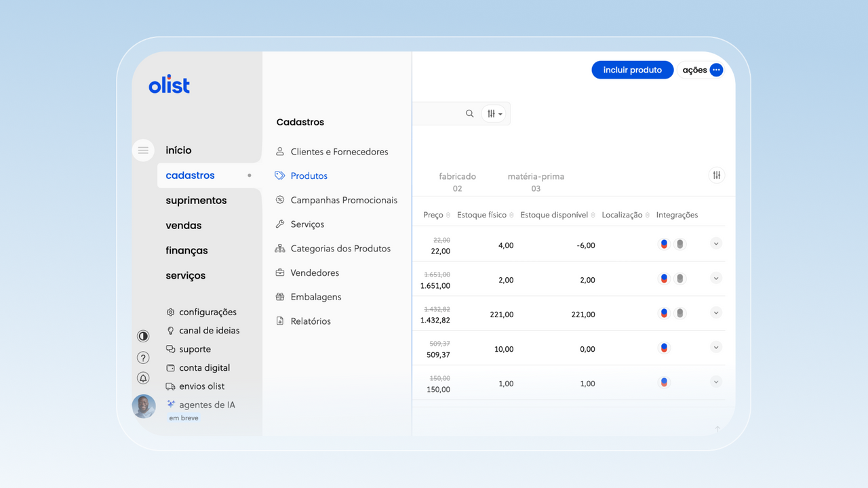Viewport: 868px width, 488px height.
Task: Go to vendas in sidebar
Action: point(184,226)
